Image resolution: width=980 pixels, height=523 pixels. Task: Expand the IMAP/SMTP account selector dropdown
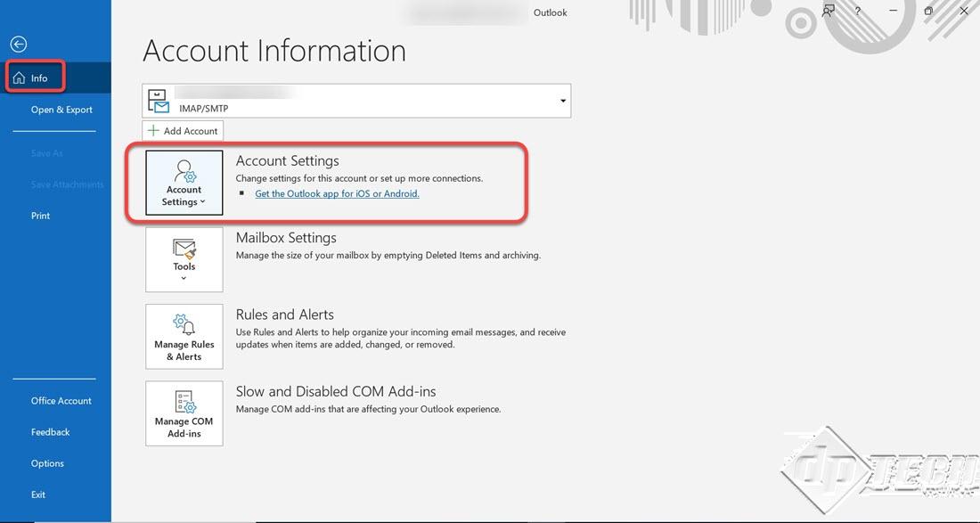[562, 101]
